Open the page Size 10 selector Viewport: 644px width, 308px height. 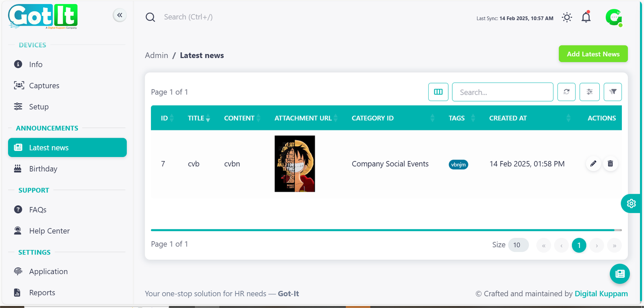pos(518,245)
